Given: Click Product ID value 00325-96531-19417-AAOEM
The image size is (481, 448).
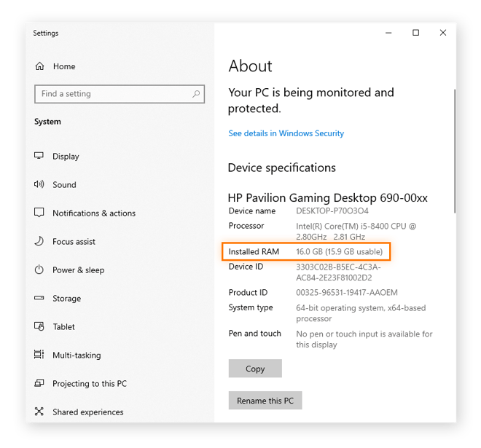Looking at the screenshot, I should pos(347,292).
